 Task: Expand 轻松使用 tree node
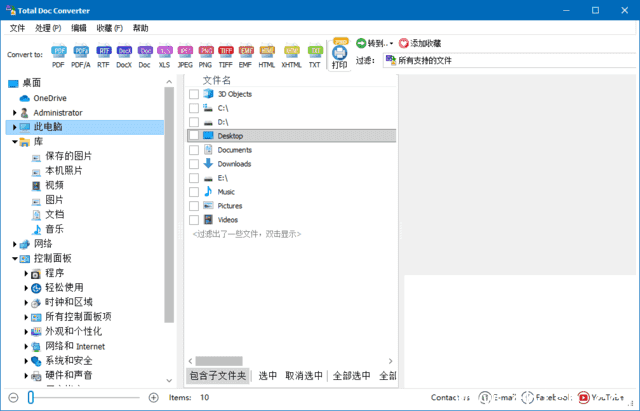pos(26,288)
